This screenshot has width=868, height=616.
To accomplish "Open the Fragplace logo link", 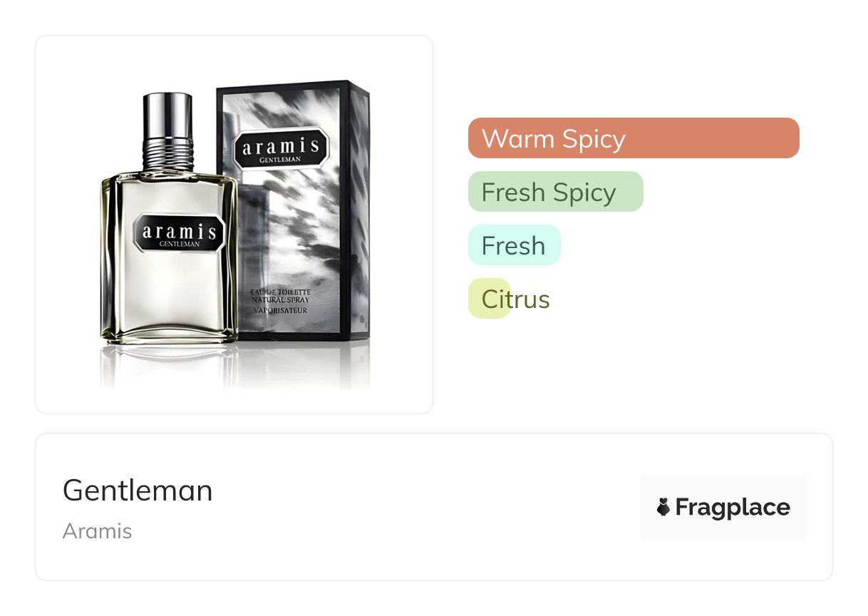I will 723,507.
